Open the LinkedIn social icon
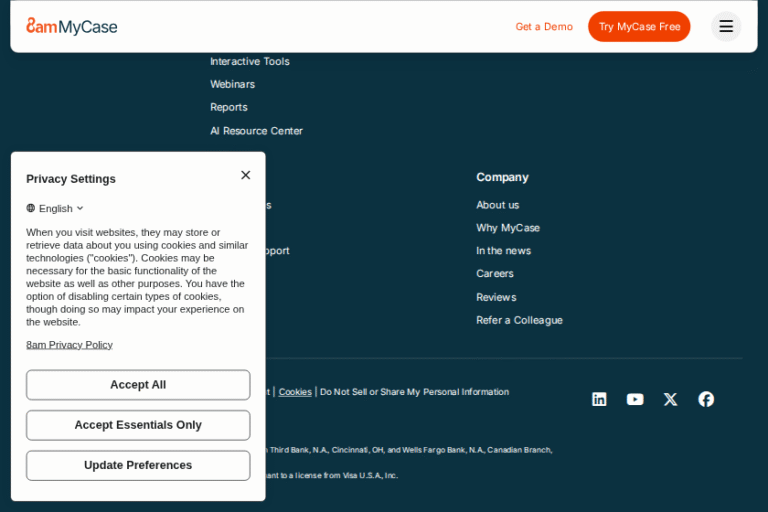This screenshot has height=512, width=768. point(599,399)
